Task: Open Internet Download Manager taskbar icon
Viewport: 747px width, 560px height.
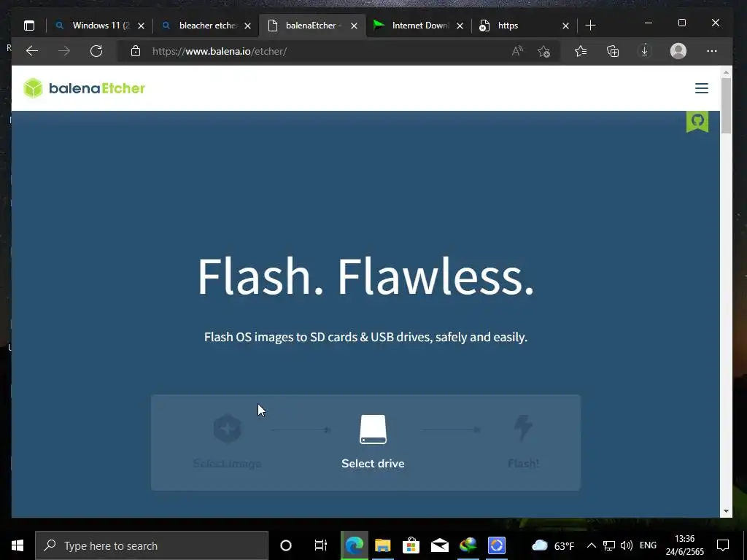Action: tap(468, 545)
